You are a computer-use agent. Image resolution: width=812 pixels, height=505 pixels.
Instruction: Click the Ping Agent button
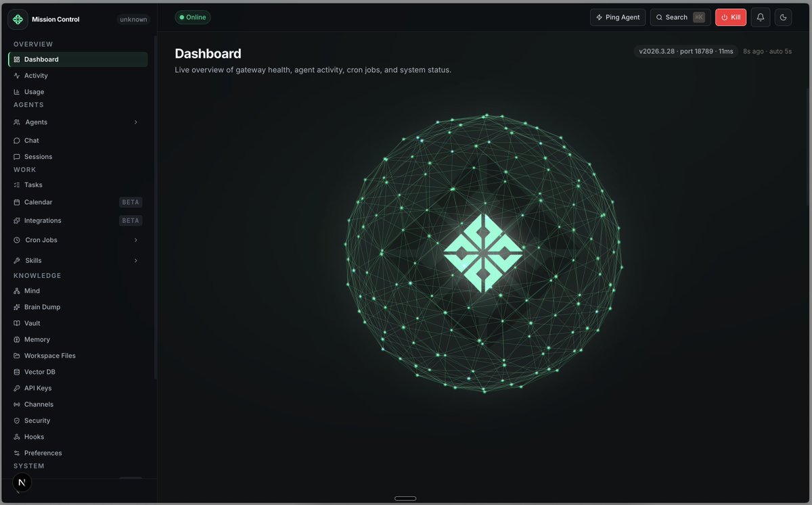618,18
